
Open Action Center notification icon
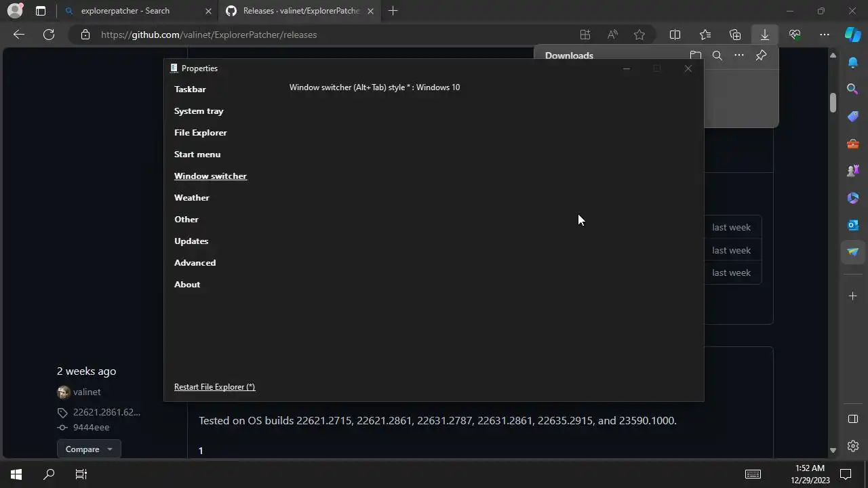846,474
